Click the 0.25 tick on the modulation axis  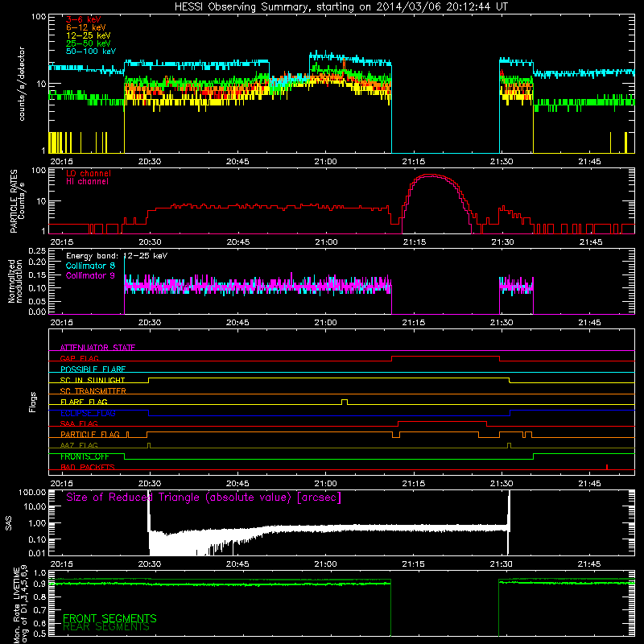coord(37,251)
